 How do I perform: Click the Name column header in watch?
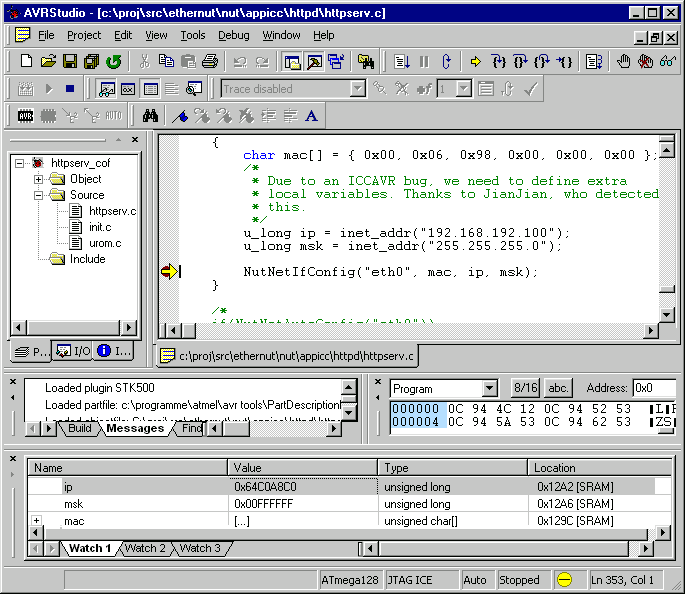128,468
